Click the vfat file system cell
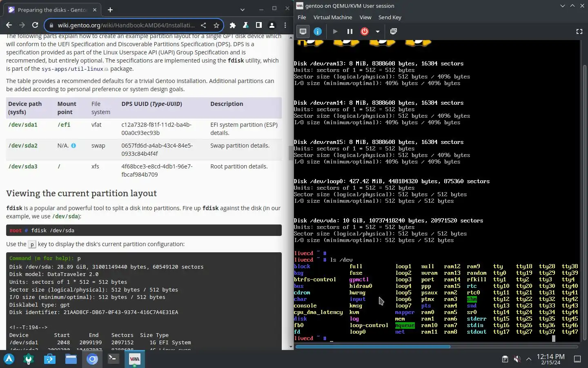 click(96, 125)
